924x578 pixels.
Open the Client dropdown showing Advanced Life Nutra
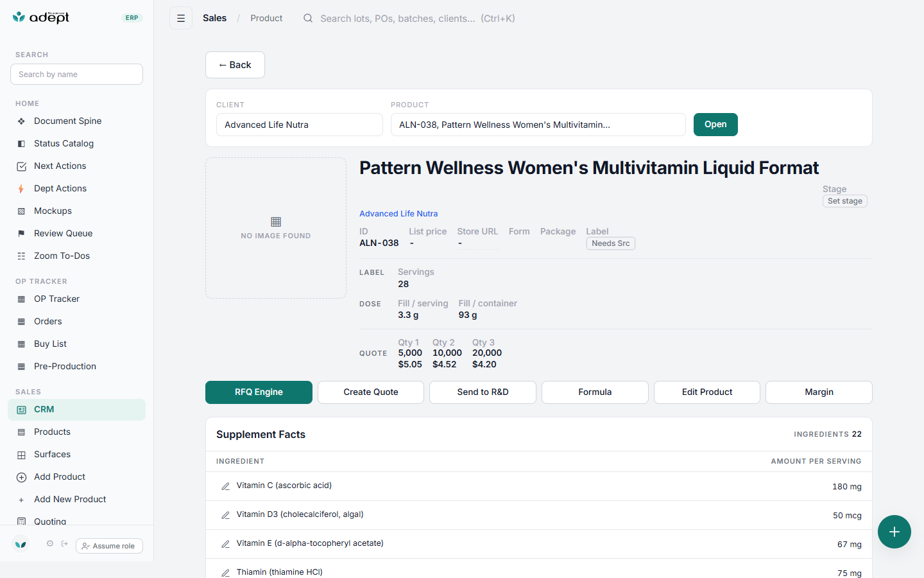(x=300, y=125)
